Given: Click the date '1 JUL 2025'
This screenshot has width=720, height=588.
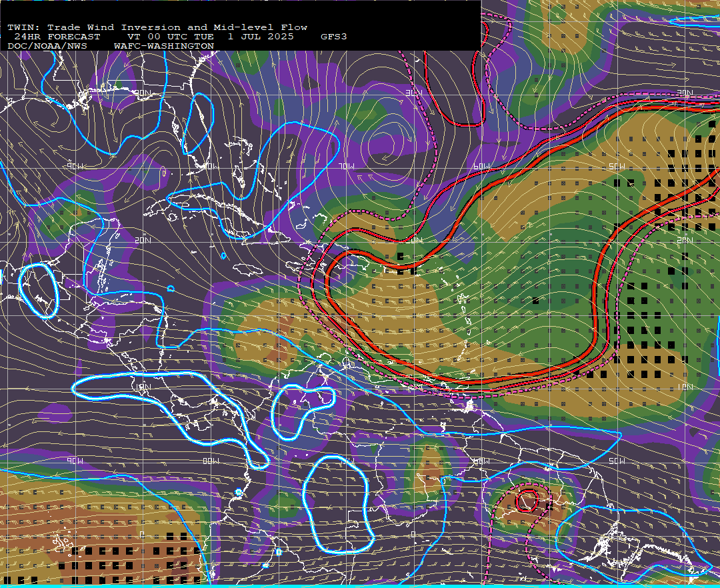Looking at the screenshot, I should (261, 37).
